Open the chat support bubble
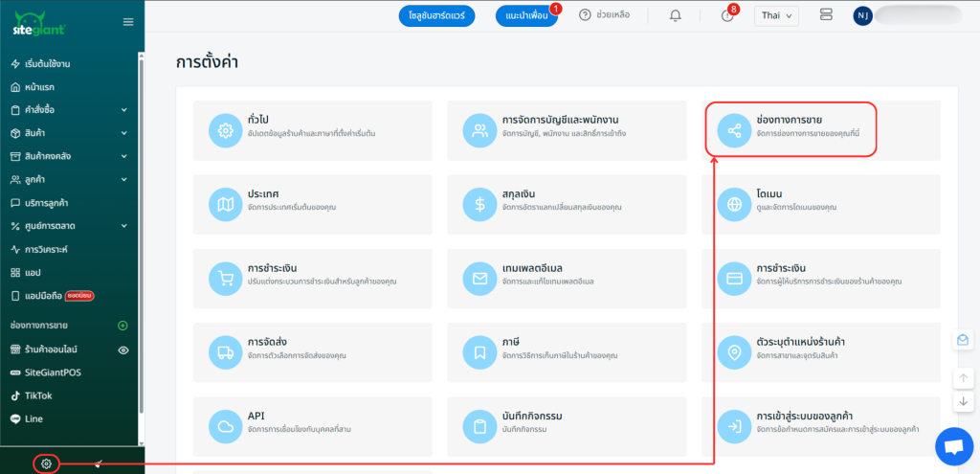This screenshot has width=980, height=474. [952, 446]
